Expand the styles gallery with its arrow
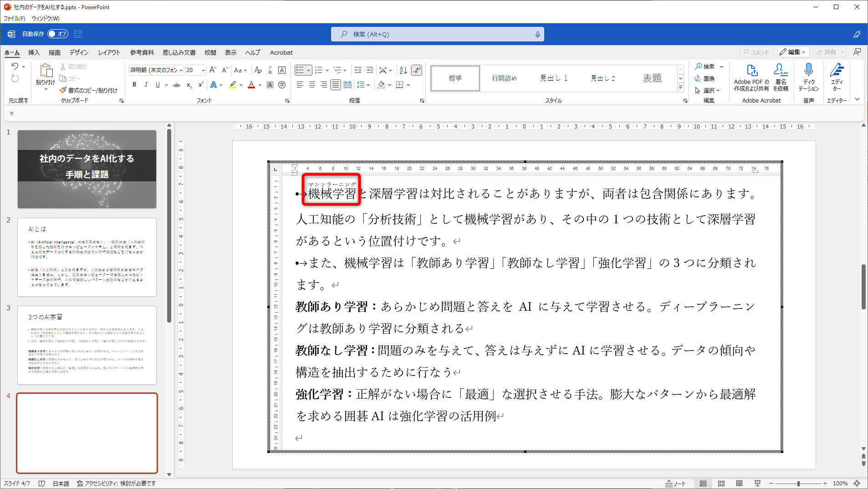Screen dimensions: 868x489 pyautogui.click(x=680, y=87)
